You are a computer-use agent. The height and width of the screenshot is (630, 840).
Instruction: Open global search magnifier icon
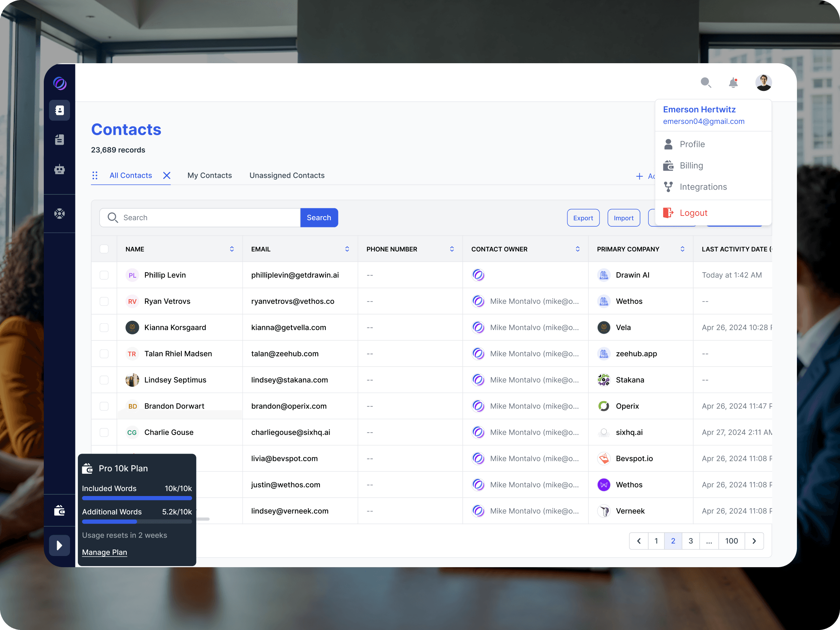[706, 83]
